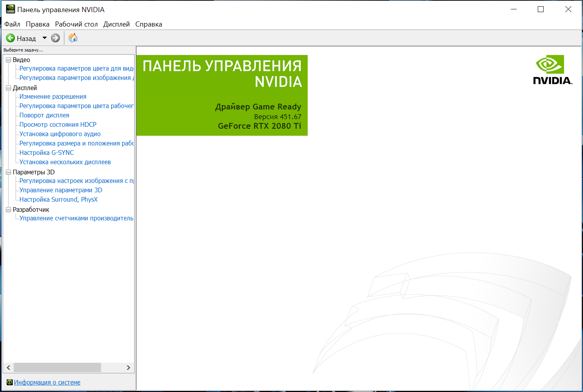Image resolution: width=583 pixels, height=392 pixels.
Task: Maximize the NVIDIA control panel window
Action: pos(540,9)
